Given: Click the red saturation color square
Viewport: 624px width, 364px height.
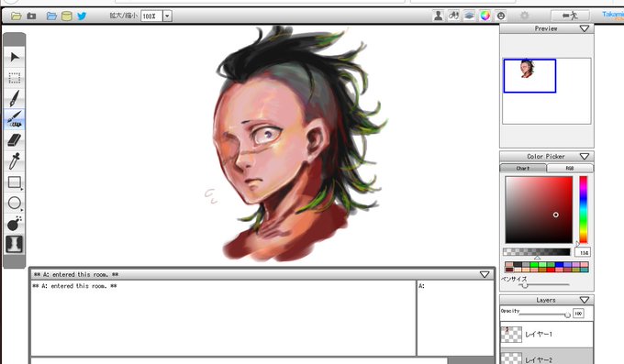Looking at the screenshot, I should (539, 210).
